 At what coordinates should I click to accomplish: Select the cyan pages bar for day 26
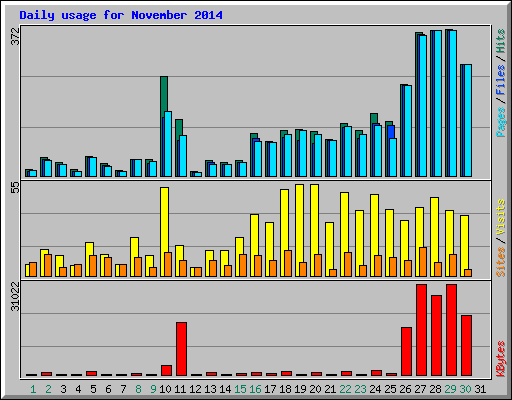coord(408,131)
